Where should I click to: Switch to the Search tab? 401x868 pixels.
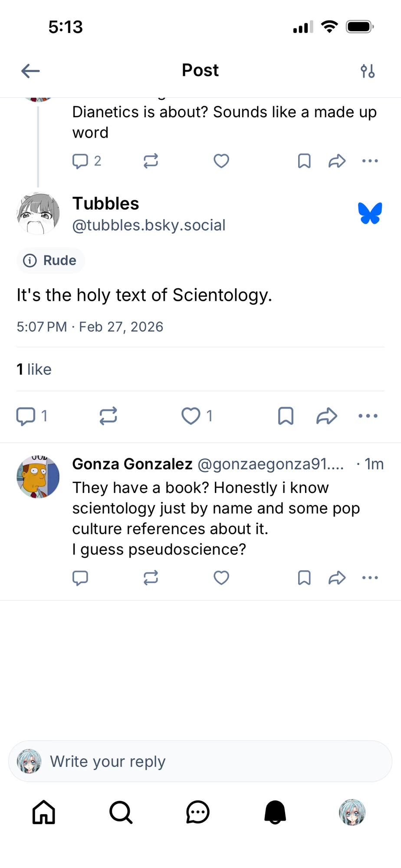coord(121,812)
